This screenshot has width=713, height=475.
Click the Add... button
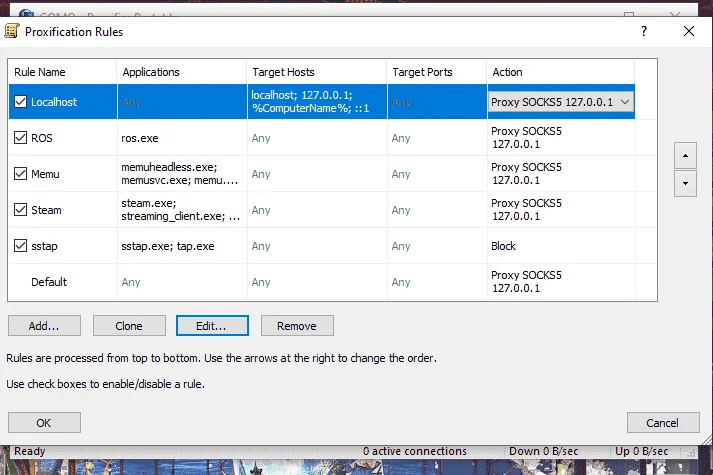(44, 326)
